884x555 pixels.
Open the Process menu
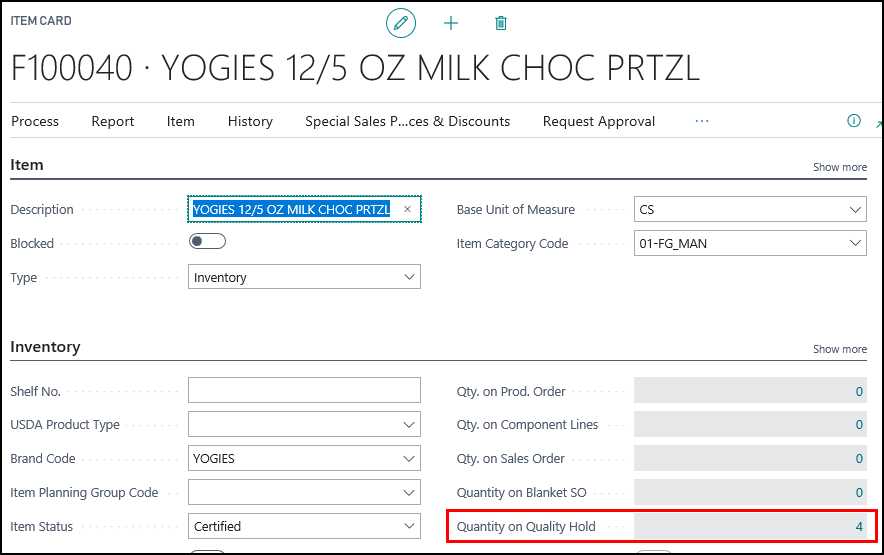click(x=35, y=121)
